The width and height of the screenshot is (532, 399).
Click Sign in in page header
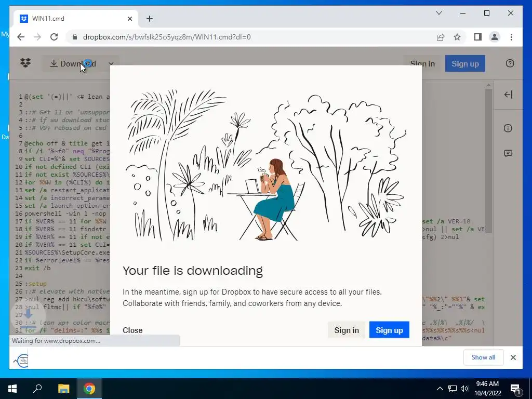422,64
